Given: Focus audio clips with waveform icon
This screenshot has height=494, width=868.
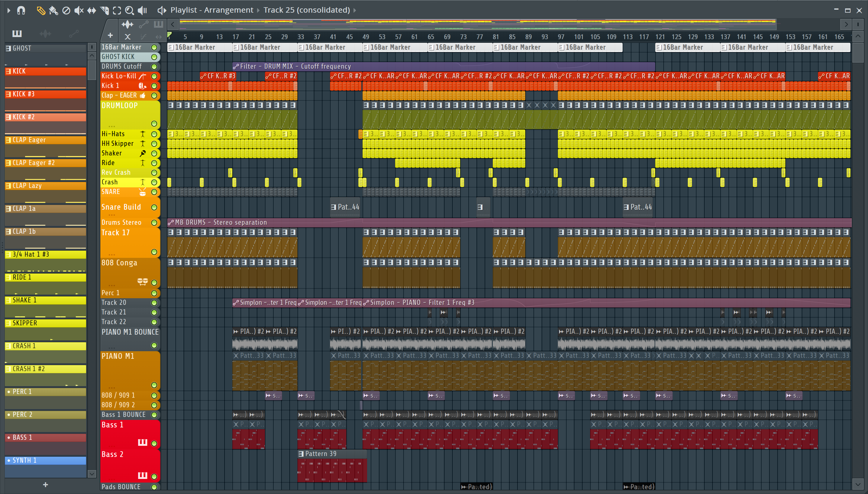Looking at the screenshot, I should coord(127,24).
